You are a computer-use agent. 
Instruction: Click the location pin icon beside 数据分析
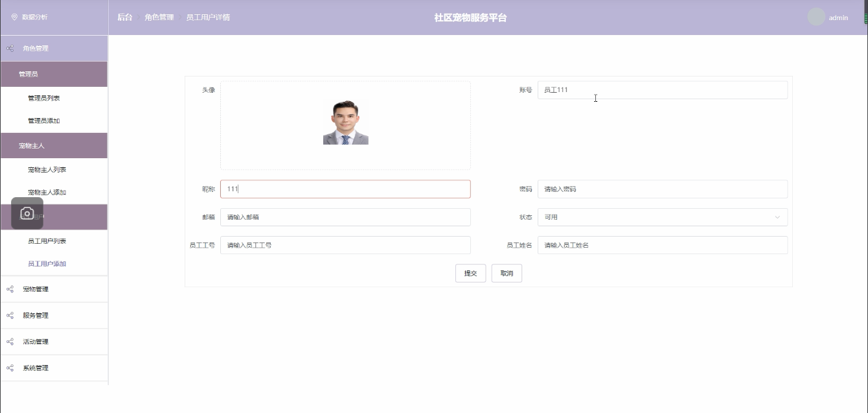(14, 18)
